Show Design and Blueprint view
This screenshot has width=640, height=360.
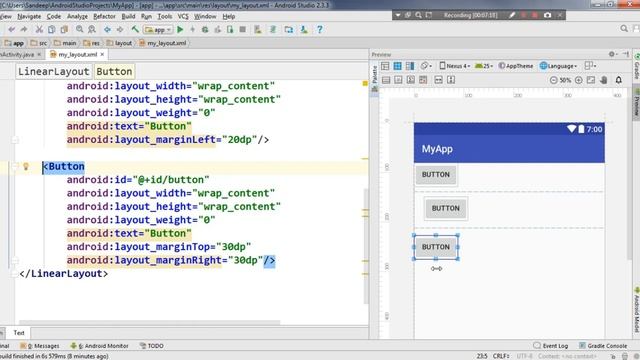tap(410, 66)
